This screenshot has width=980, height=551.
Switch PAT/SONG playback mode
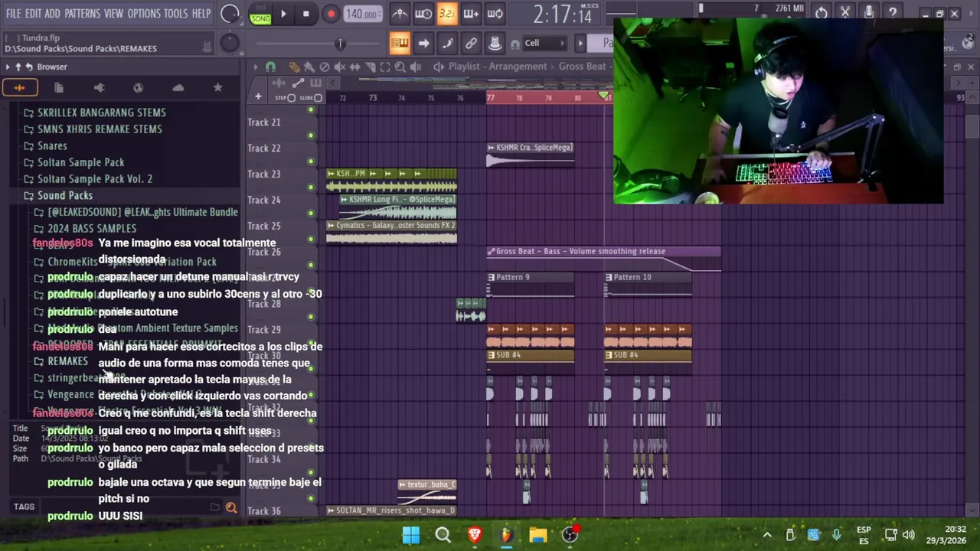click(x=260, y=14)
